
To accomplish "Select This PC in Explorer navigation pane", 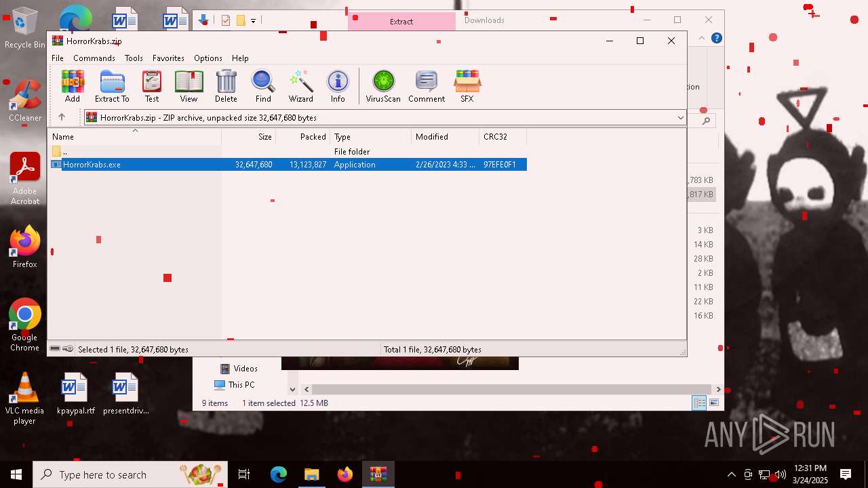I will pyautogui.click(x=235, y=385).
